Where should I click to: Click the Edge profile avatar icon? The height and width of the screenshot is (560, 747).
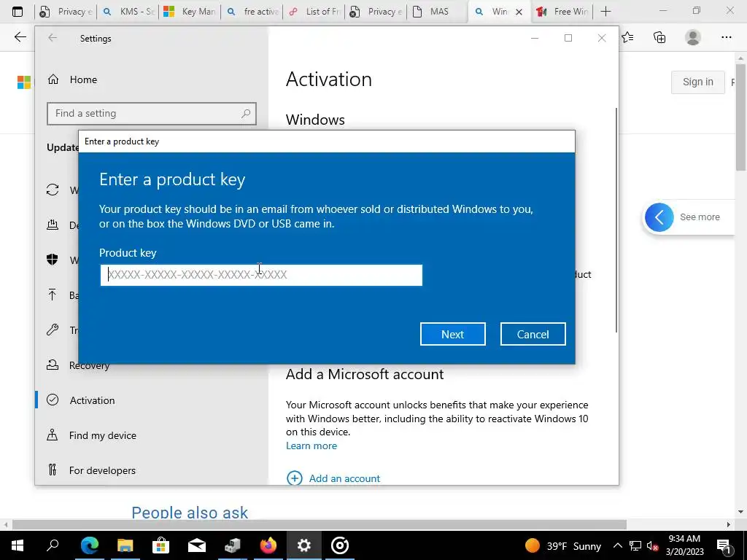coord(693,37)
